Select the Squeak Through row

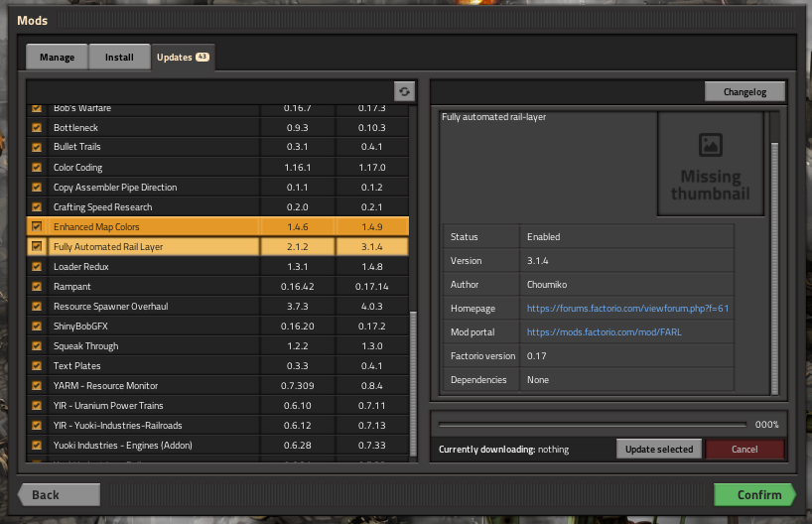click(x=217, y=345)
